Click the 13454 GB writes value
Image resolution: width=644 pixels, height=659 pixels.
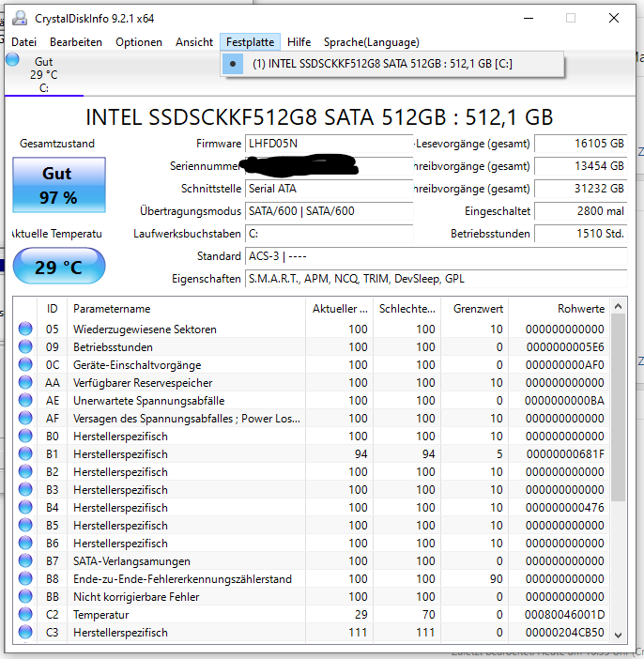point(580,166)
